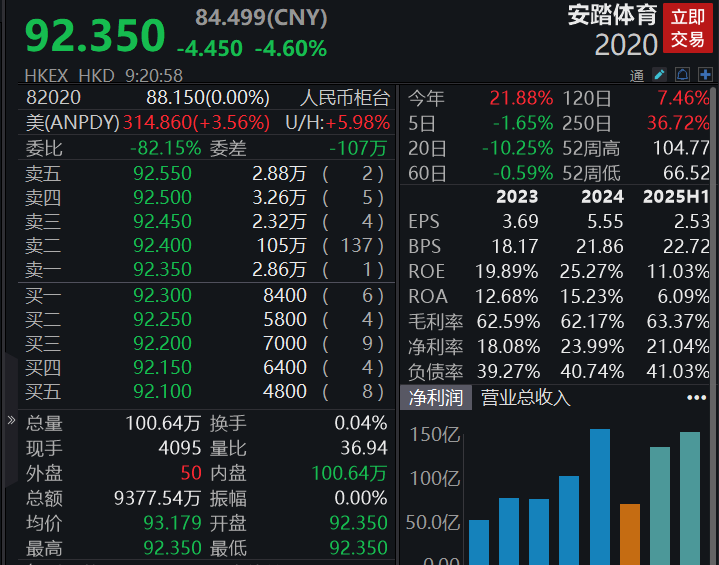
Task: Expand the left panel via double-chevron arrow
Action: 11,421
